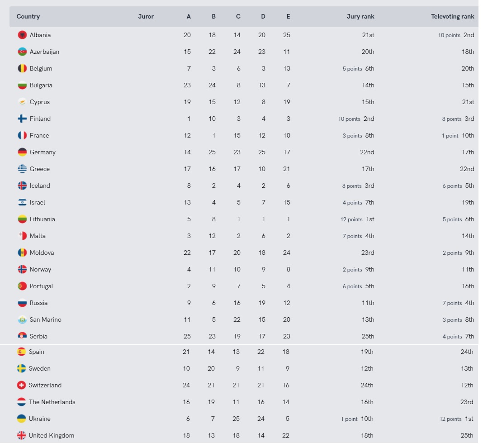Click the Sweden flag icon
The height and width of the screenshot is (448, 483).
(21, 368)
